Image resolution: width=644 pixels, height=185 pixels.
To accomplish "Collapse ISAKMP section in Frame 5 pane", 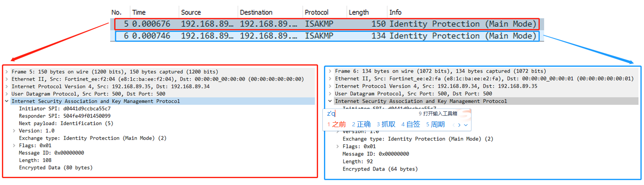I will [7, 101].
